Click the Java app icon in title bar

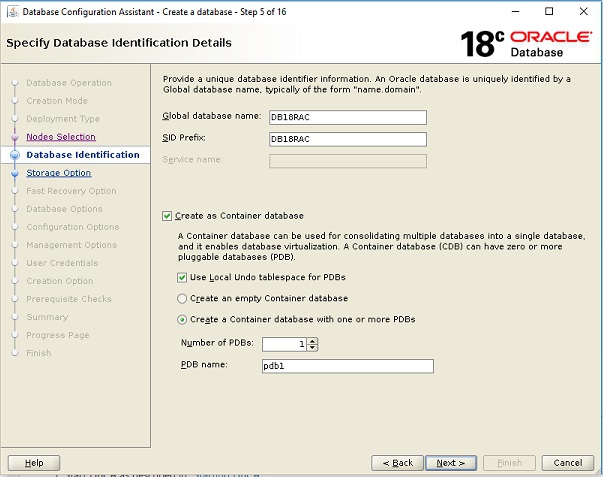[x=13, y=12]
